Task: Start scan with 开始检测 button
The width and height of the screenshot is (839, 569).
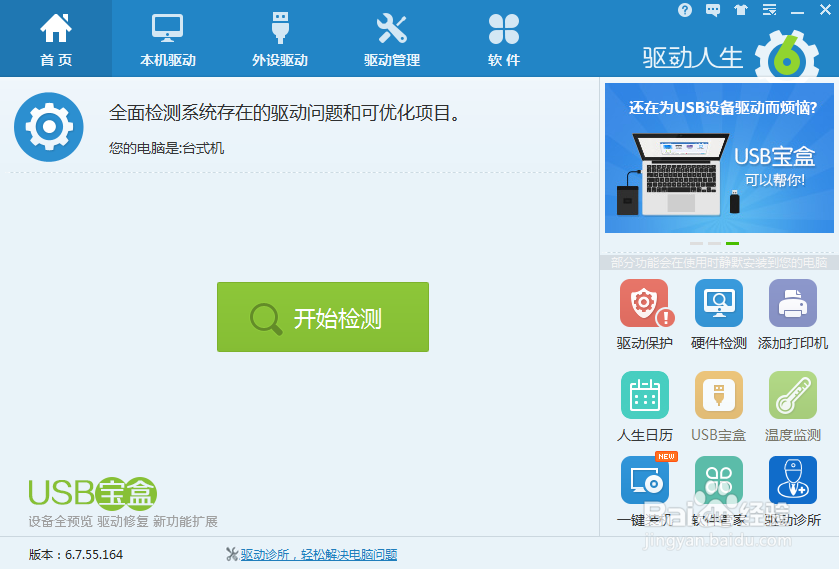Action: [323, 317]
